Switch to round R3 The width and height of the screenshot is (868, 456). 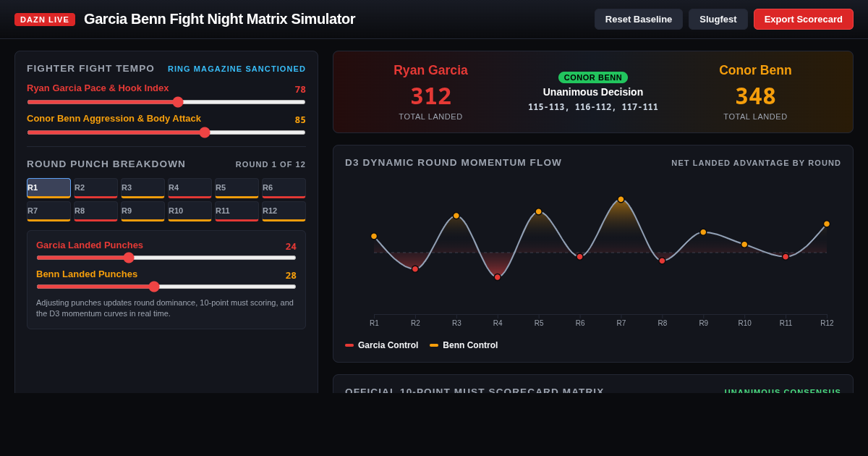click(142, 188)
